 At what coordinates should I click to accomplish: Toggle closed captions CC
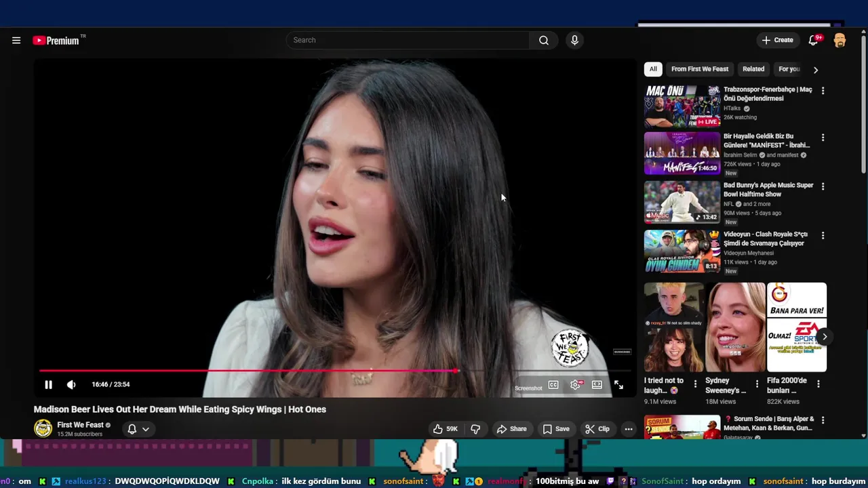tap(553, 384)
